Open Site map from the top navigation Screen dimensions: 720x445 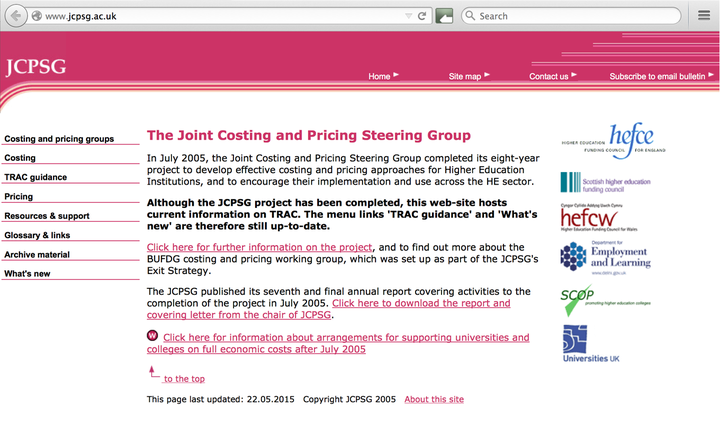(x=465, y=76)
